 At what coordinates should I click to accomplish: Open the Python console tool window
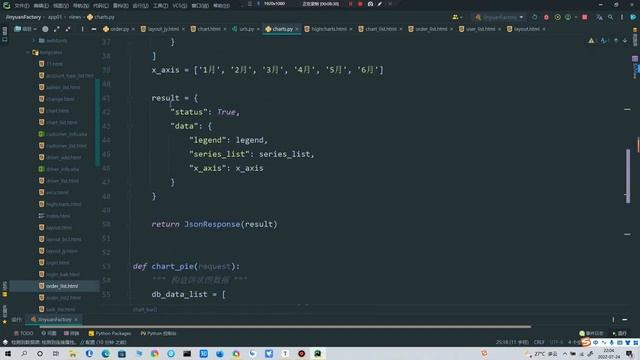click(158, 333)
